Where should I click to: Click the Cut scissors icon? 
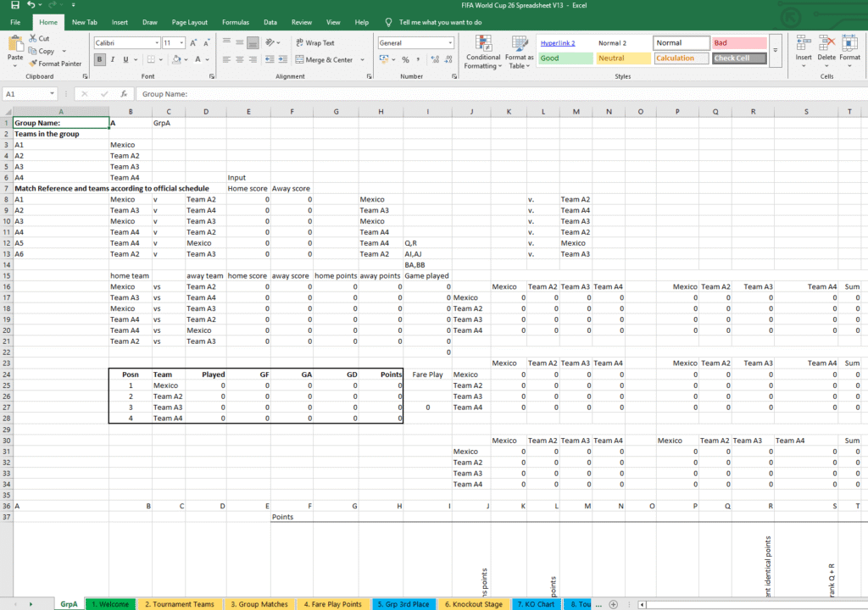pos(33,38)
